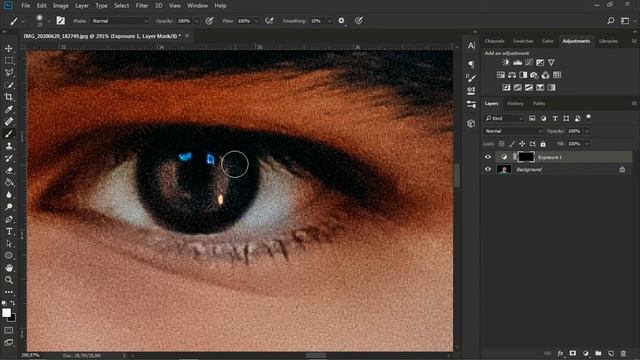This screenshot has width=640, height=360.
Task: Add a Black & White adjustment
Action: tap(523, 75)
